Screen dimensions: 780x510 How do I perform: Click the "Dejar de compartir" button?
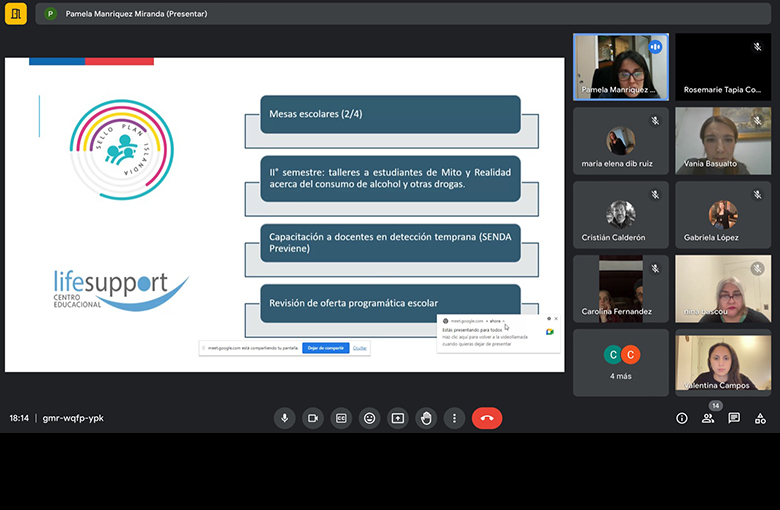(325, 348)
